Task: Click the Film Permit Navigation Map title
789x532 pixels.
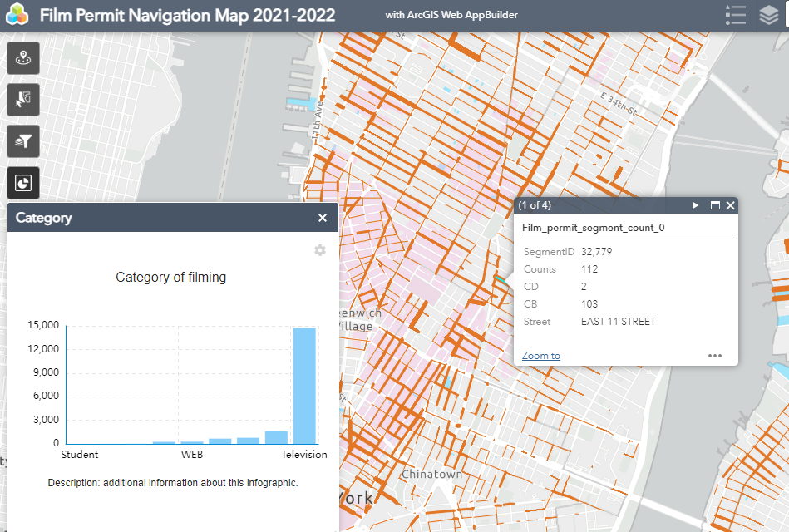Action: point(188,15)
